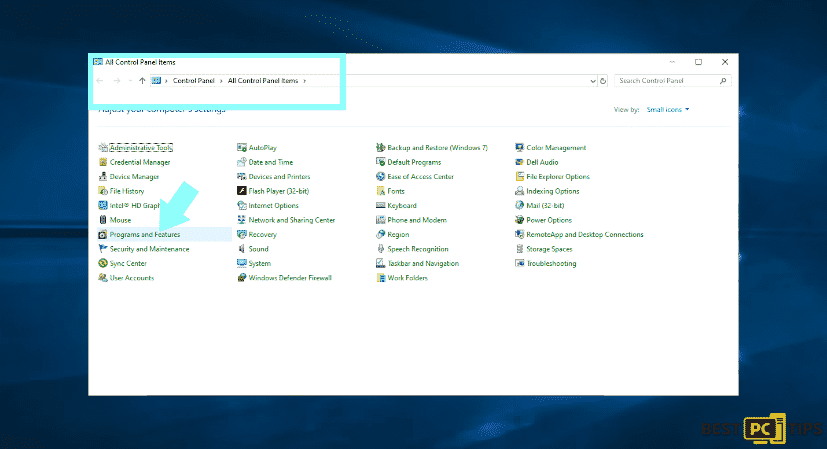The image size is (827, 449).
Task: Click the Control Panel icon in address bar
Action: click(x=156, y=81)
